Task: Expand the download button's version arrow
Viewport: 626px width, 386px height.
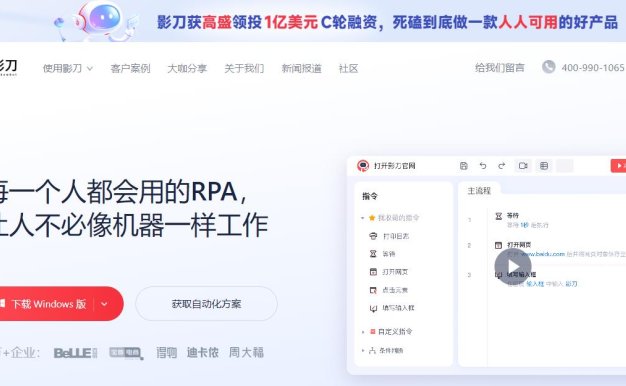Action: [104, 304]
